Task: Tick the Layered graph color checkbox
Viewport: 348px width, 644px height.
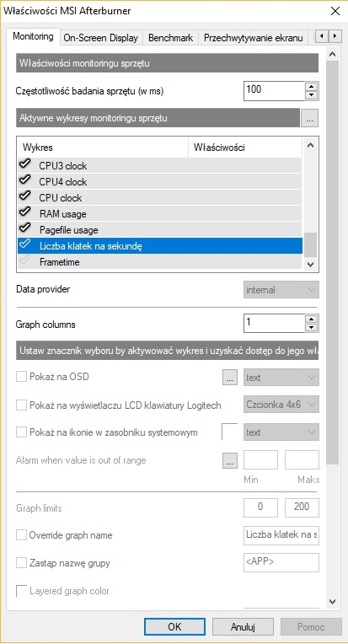Action: pyautogui.click(x=21, y=591)
